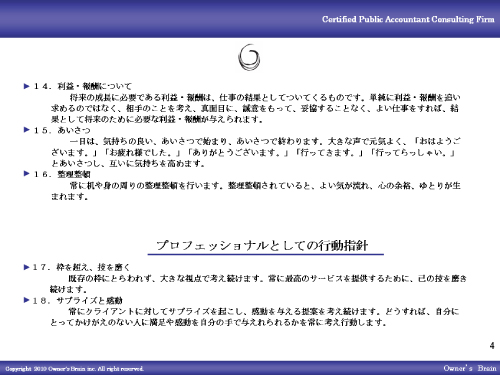Click the arrow bullet beside item 16
The image size is (500, 375).
click(x=27, y=173)
